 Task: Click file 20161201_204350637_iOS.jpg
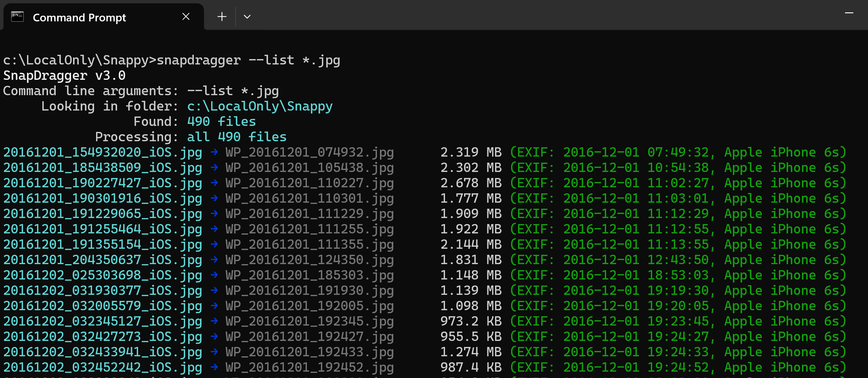(x=103, y=260)
